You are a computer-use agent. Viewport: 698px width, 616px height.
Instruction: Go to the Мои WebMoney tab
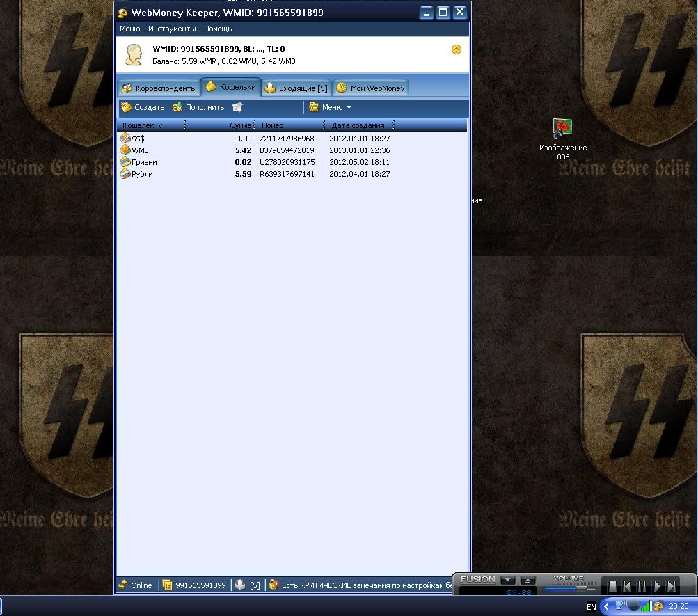pos(370,88)
